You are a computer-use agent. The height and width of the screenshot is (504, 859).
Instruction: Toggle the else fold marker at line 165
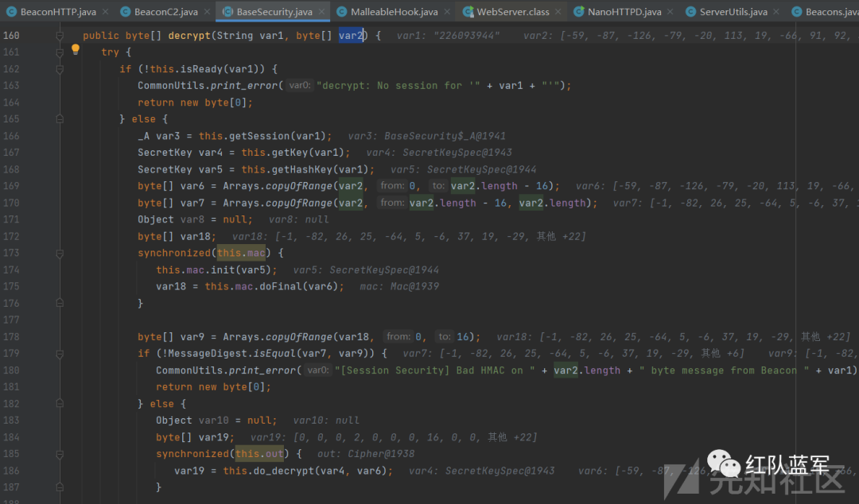pos(60,119)
